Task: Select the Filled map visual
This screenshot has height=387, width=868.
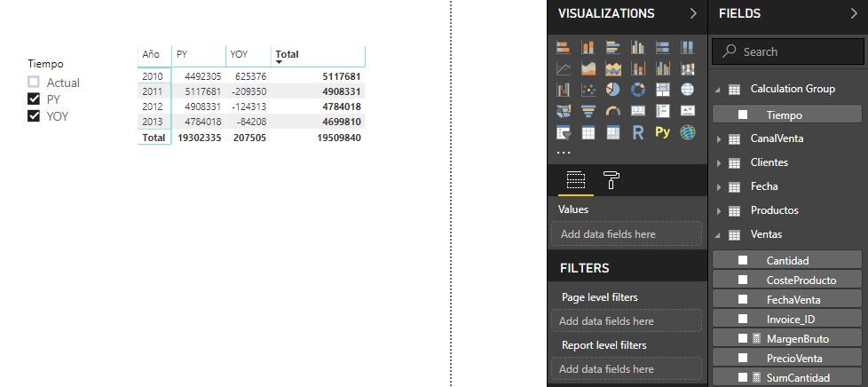Action: click(x=564, y=111)
